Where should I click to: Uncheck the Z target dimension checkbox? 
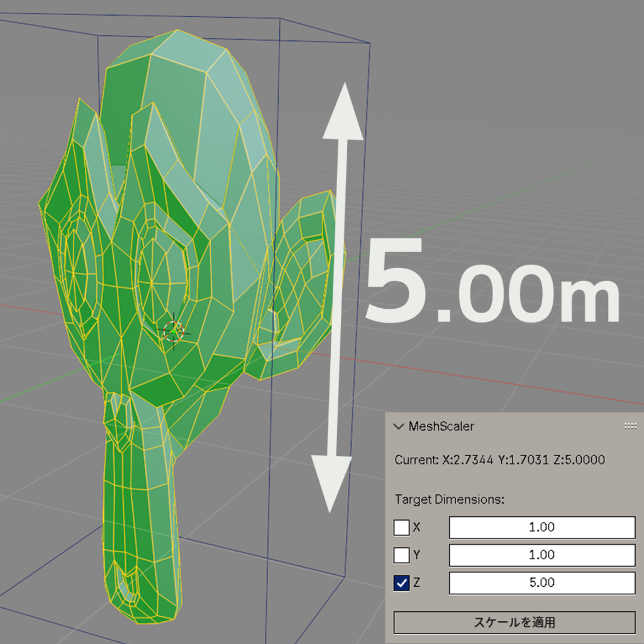[401, 583]
